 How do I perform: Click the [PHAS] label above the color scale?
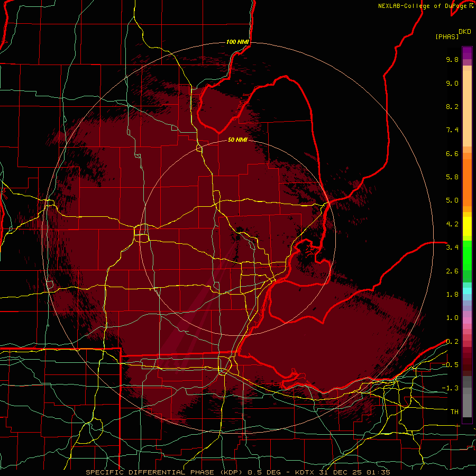pos(447,37)
